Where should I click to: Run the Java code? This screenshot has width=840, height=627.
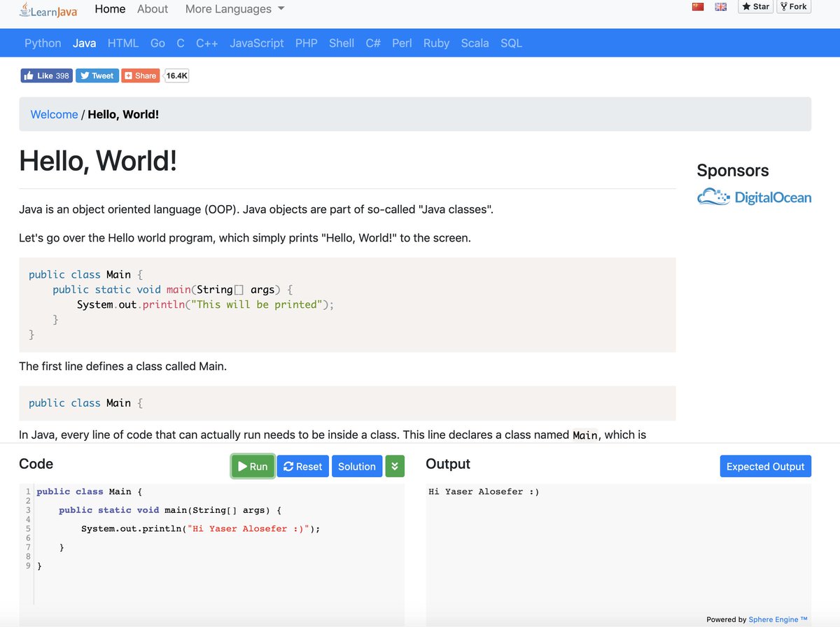[253, 466]
